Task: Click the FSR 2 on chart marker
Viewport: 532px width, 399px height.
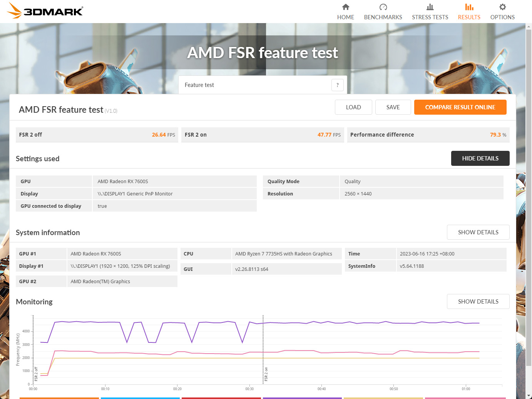Action: pos(266,374)
